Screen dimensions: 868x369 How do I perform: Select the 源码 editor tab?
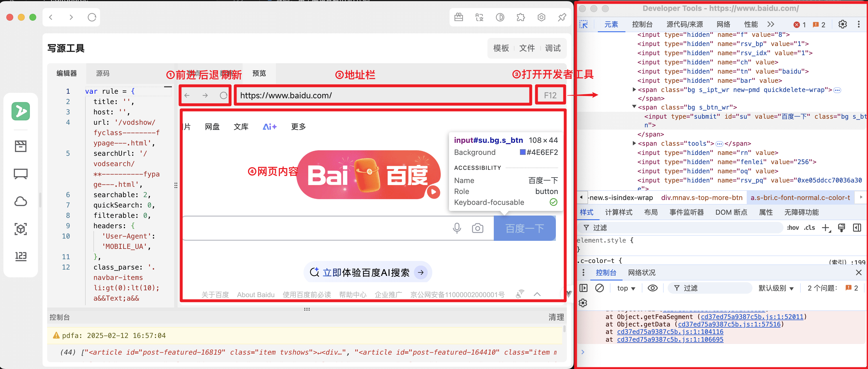[x=102, y=74]
